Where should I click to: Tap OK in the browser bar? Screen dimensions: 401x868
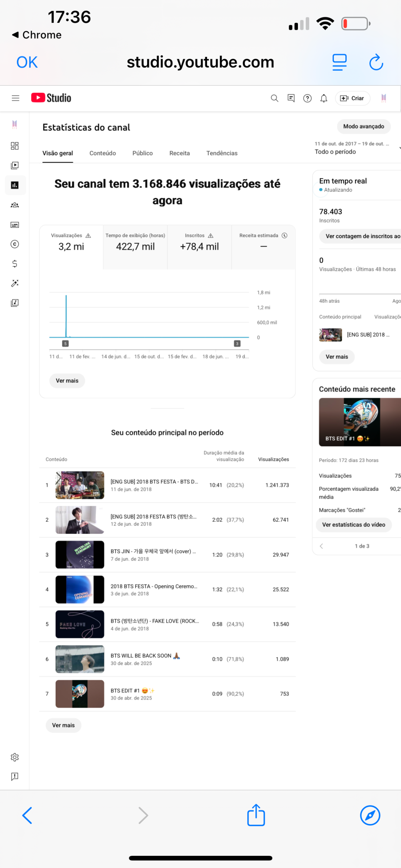point(27,62)
